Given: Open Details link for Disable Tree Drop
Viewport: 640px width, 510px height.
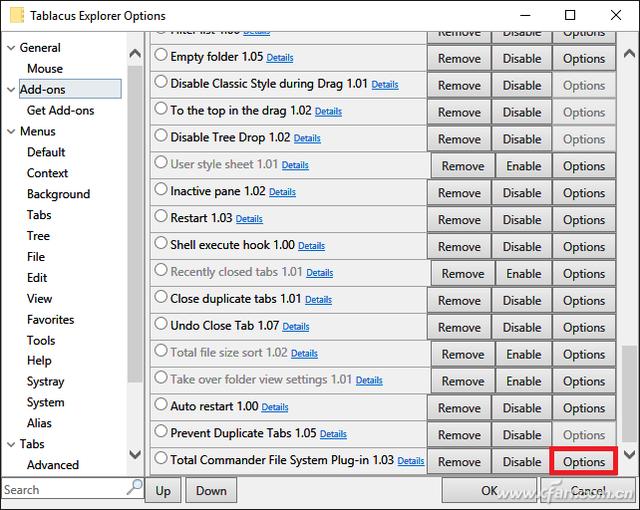Looking at the screenshot, I should coord(307,139).
